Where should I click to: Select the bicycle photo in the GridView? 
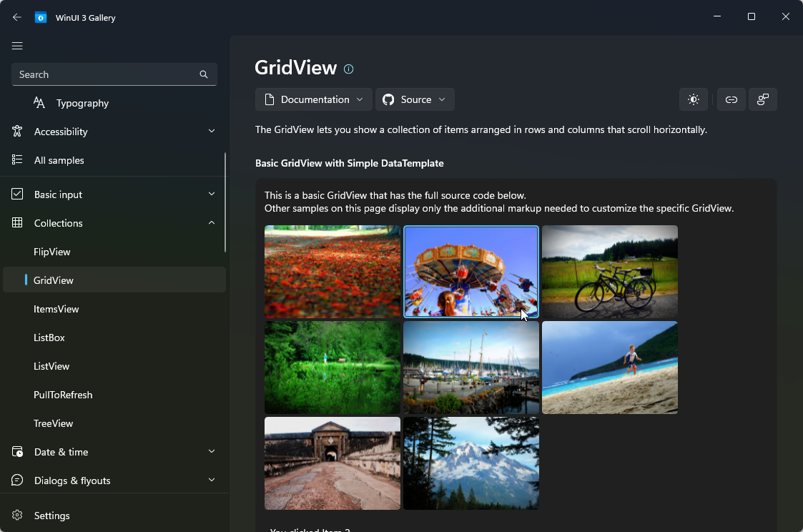click(609, 272)
